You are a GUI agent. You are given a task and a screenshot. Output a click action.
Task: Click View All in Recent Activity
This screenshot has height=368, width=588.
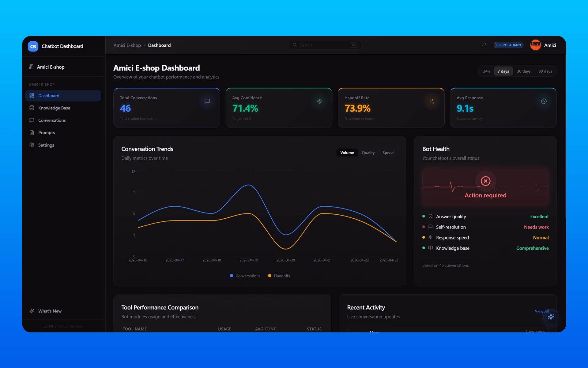pyautogui.click(x=541, y=311)
